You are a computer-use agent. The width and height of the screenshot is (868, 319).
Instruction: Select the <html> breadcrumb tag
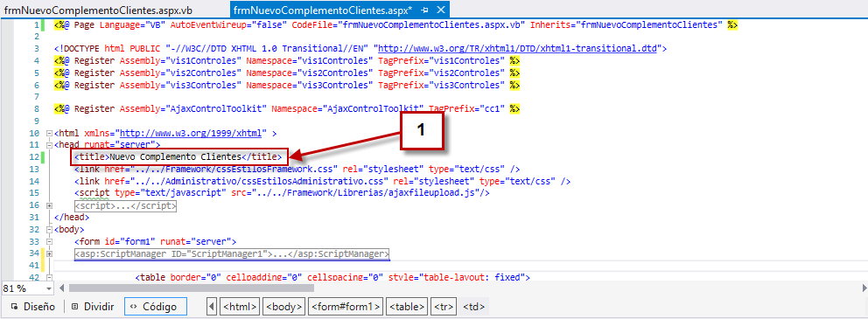point(239,306)
